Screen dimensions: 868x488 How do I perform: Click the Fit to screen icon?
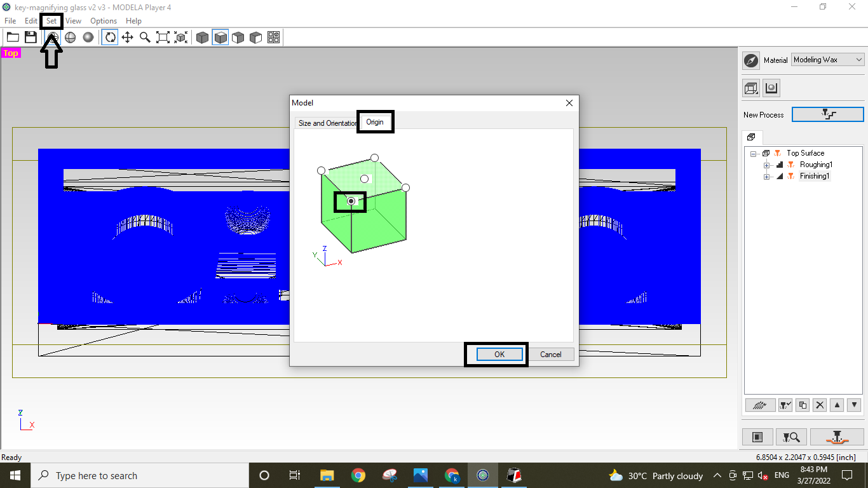click(x=163, y=37)
